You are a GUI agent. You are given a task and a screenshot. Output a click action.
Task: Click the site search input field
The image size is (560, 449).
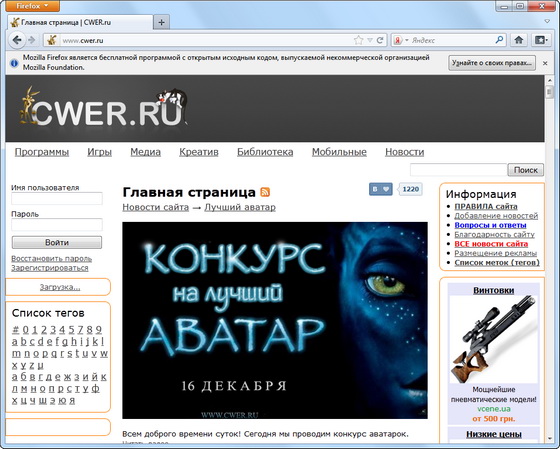tap(458, 170)
